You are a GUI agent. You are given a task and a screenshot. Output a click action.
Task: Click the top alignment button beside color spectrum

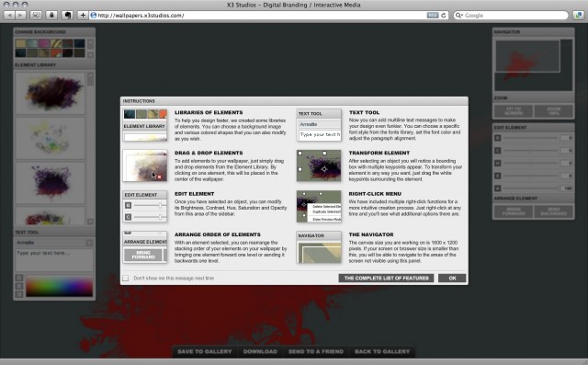(x=19, y=278)
